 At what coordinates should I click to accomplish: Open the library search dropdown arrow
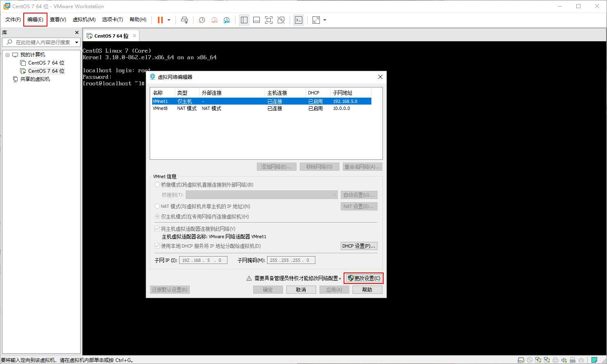(x=76, y=42)
